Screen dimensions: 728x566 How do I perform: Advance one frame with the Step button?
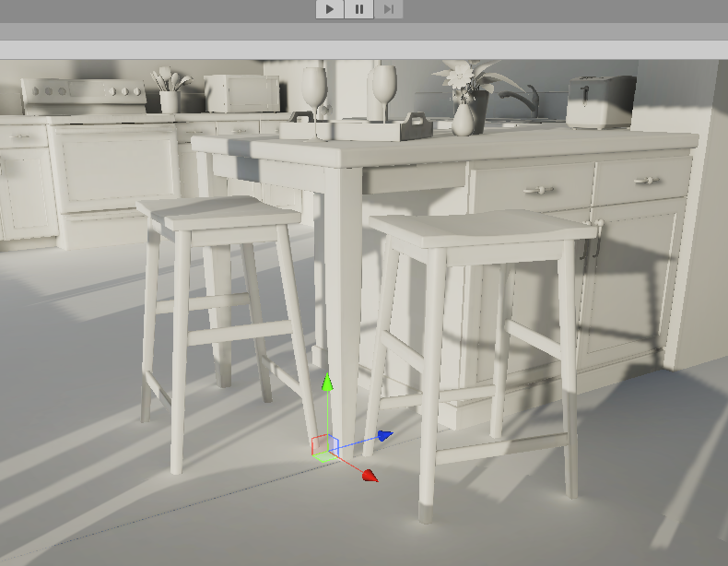pos(388,9)
